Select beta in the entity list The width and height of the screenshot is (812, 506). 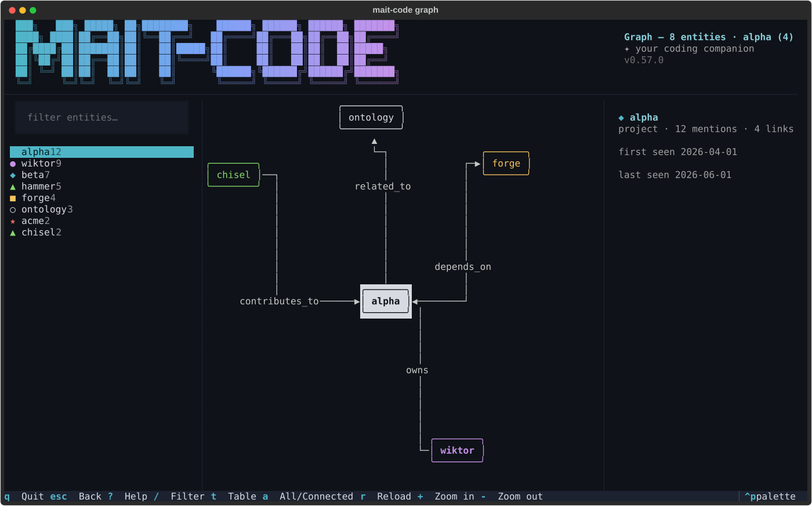click(x=101, y=175)
